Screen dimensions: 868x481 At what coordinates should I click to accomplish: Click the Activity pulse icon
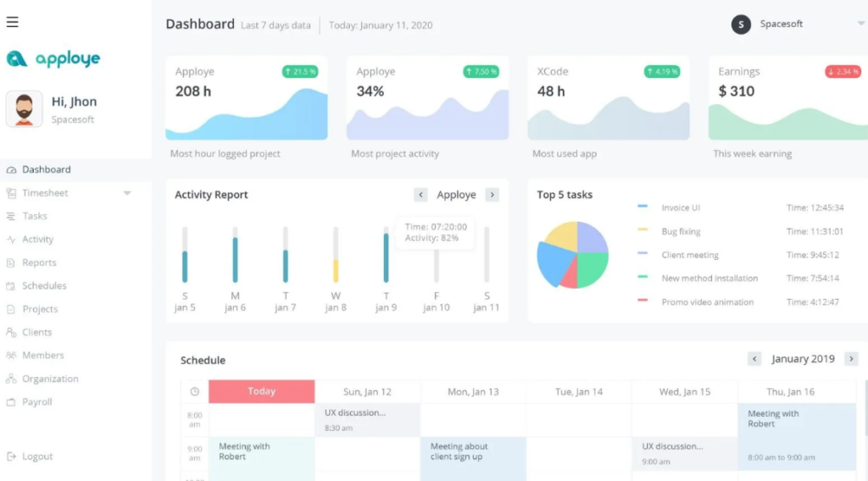(x=11, y=240)
